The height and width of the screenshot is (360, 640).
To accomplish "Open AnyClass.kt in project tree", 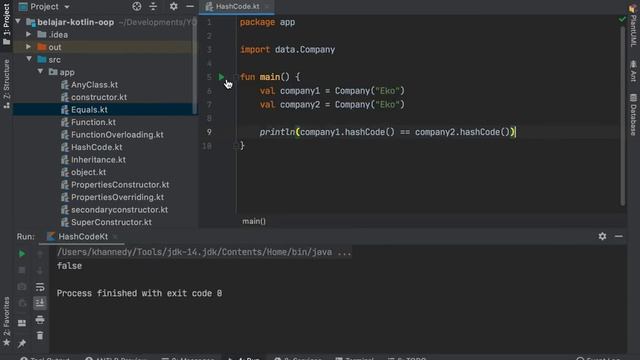I will pos(94,85).
